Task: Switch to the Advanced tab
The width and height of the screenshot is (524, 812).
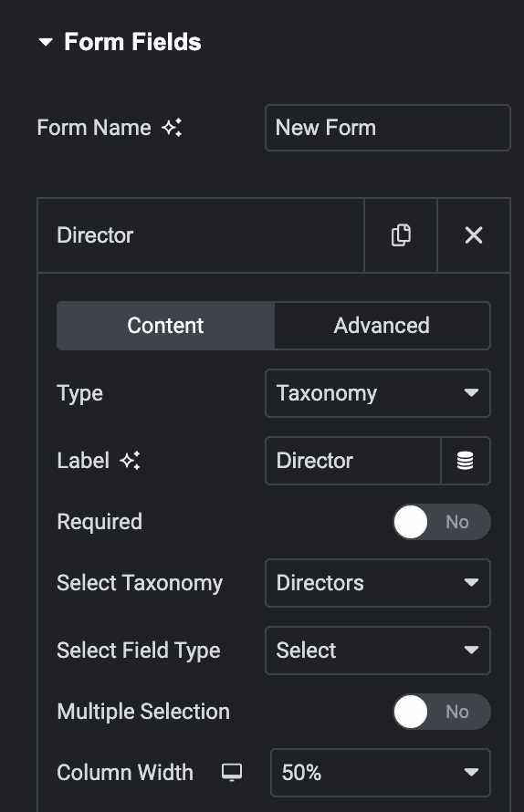Action: click(x=382, y=326)
